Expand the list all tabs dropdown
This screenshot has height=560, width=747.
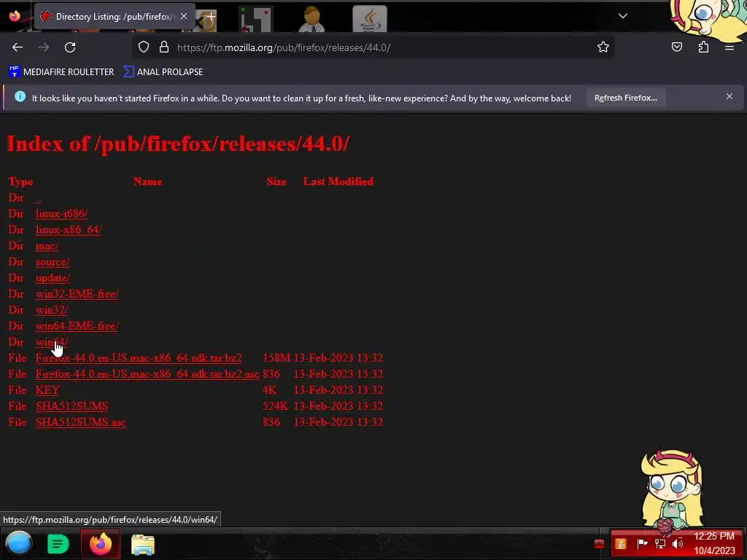pos(623,16)
